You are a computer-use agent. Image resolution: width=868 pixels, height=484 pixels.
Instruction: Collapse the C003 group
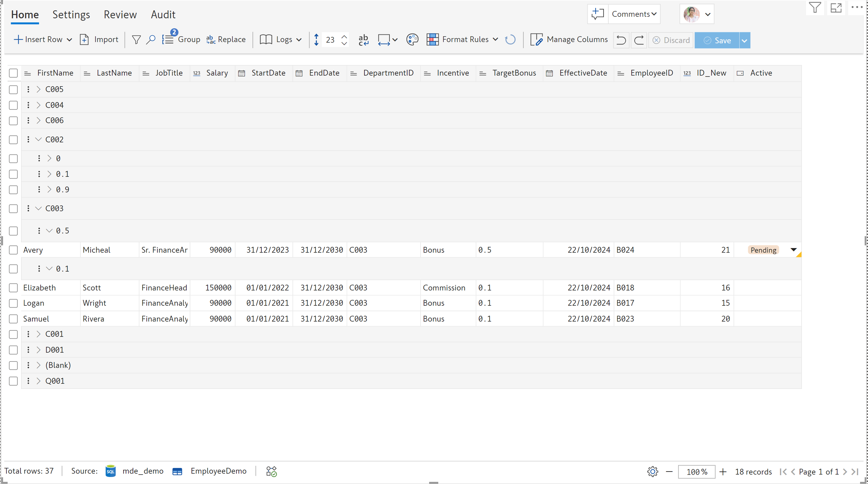click(38, 208)
